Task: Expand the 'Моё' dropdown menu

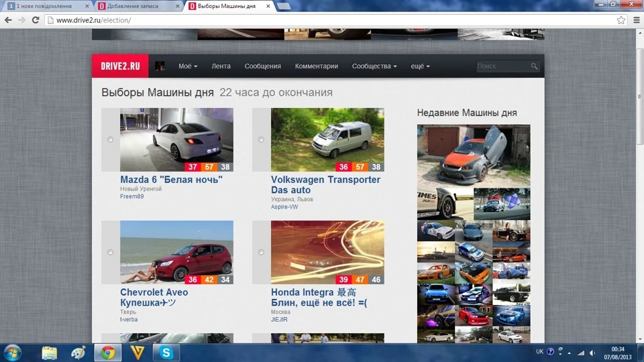Action: [188, 66]
